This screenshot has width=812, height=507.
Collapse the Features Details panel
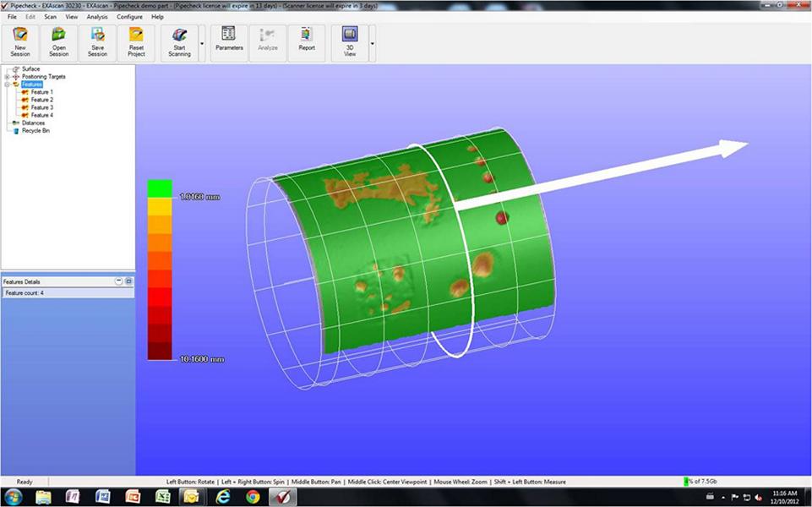118,281
